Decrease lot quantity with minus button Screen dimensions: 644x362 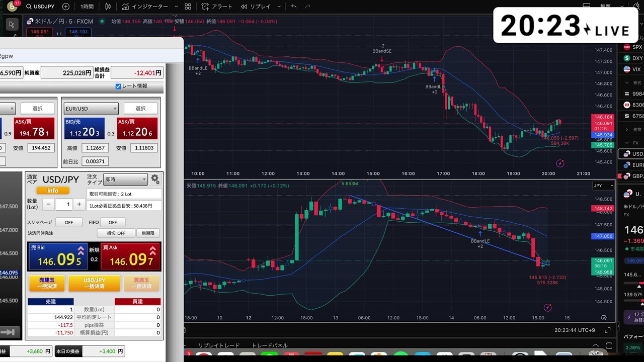(x=49, y=204)
